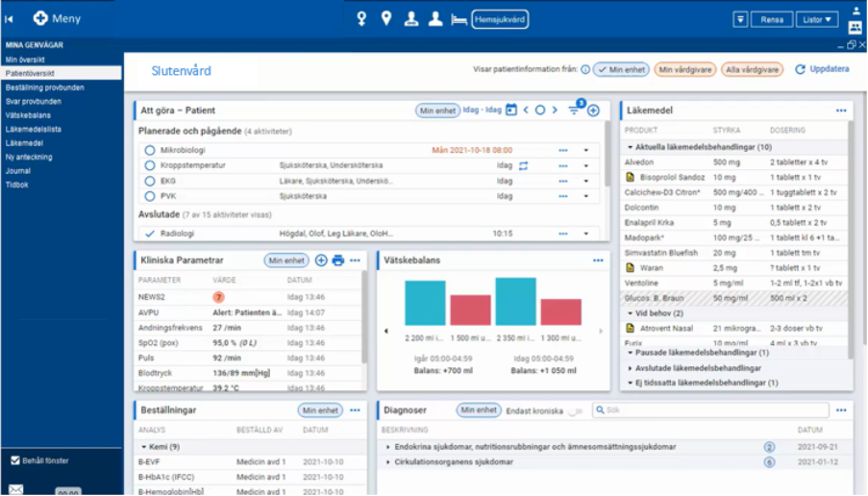Image resolution: width=868 pixels, height=496 pixels.
Task: Open the calendar icon in Att göra
Action: tap(511, 110)
